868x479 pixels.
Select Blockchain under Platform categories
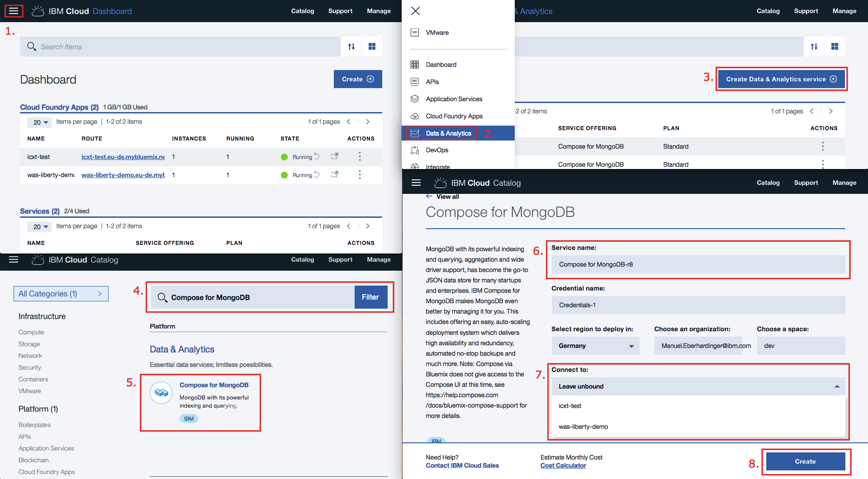click(x=33, y=460)
